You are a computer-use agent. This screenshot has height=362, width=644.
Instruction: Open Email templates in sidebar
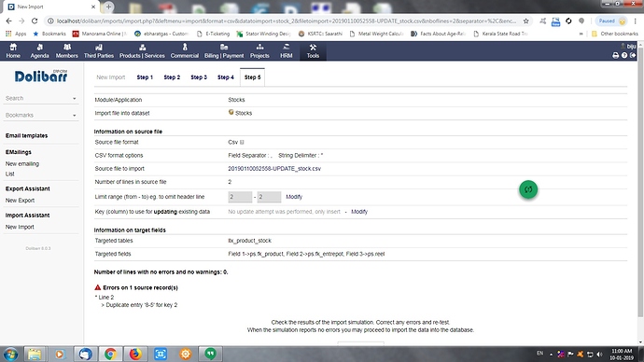[x=26, y=135]
